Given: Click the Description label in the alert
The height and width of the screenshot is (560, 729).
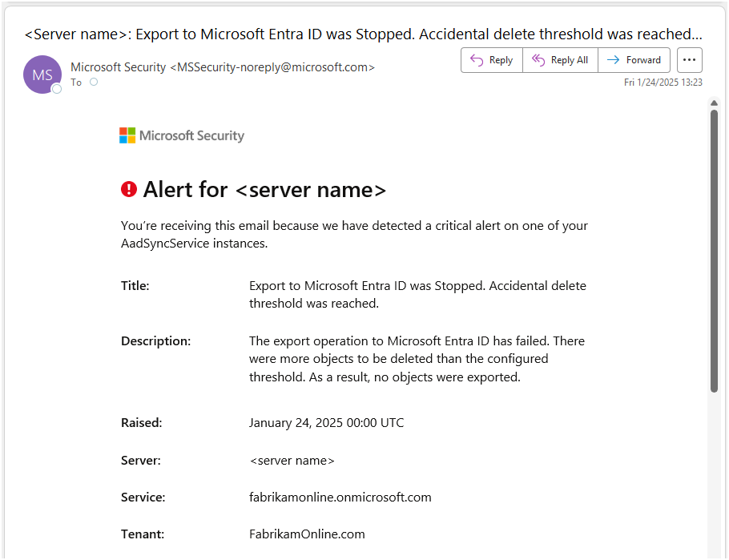Looking at the screenshot, I should [x=155, y=341].
